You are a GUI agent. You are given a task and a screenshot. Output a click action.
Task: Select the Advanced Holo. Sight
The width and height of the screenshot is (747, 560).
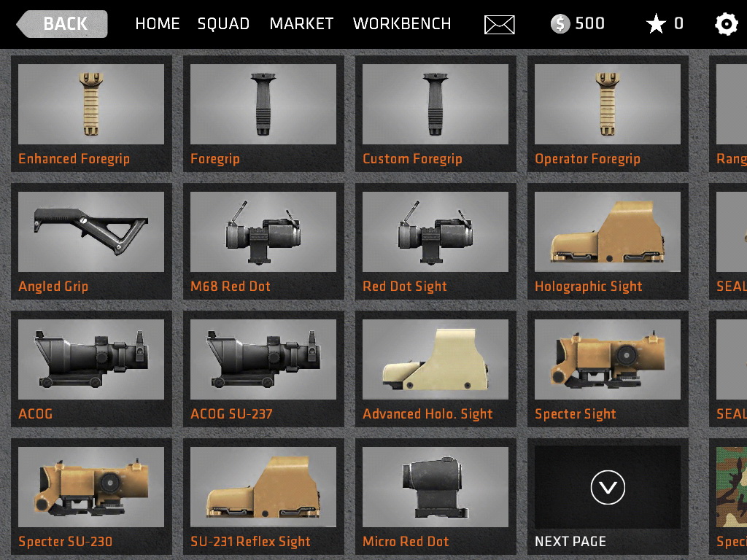[x=436, y=369]
